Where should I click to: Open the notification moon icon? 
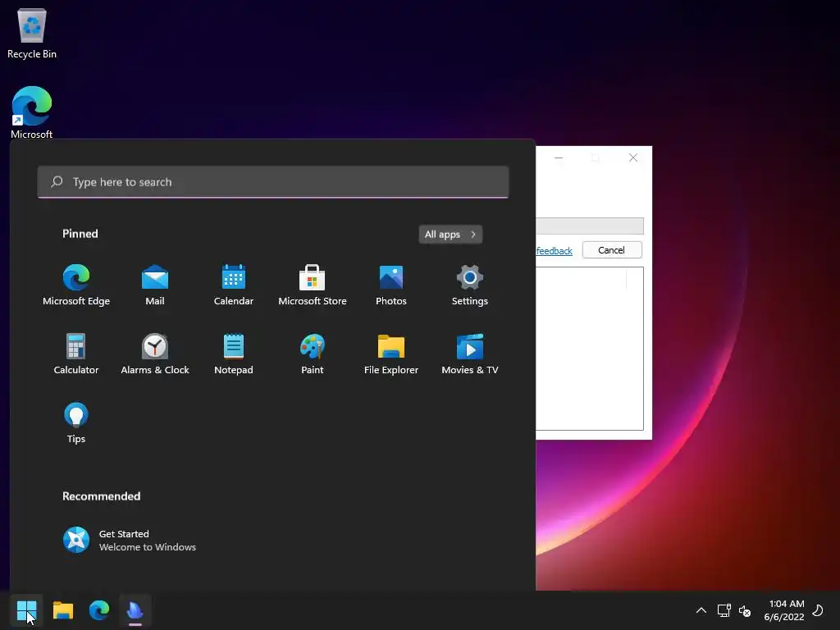[818, 610]
